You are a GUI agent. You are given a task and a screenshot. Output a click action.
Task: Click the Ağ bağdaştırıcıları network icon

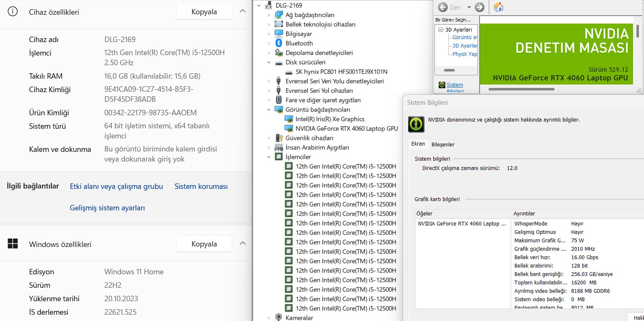(x=278, y=15)
